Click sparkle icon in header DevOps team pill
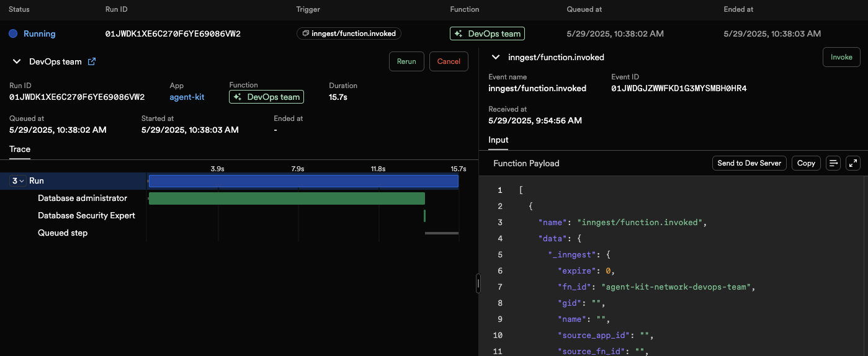The width and height of the screenshot is (868, 356). [x=459, y=33]
